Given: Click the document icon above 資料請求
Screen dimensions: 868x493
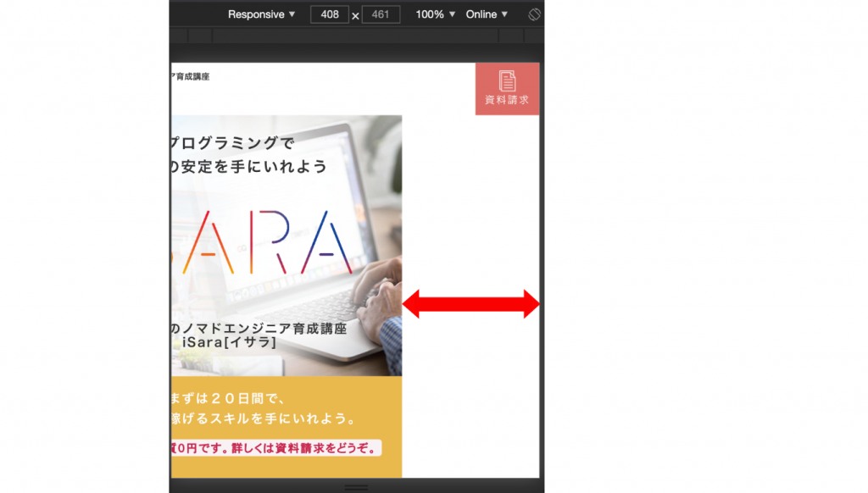Looking at the screenshot, I should click(507, 80).
